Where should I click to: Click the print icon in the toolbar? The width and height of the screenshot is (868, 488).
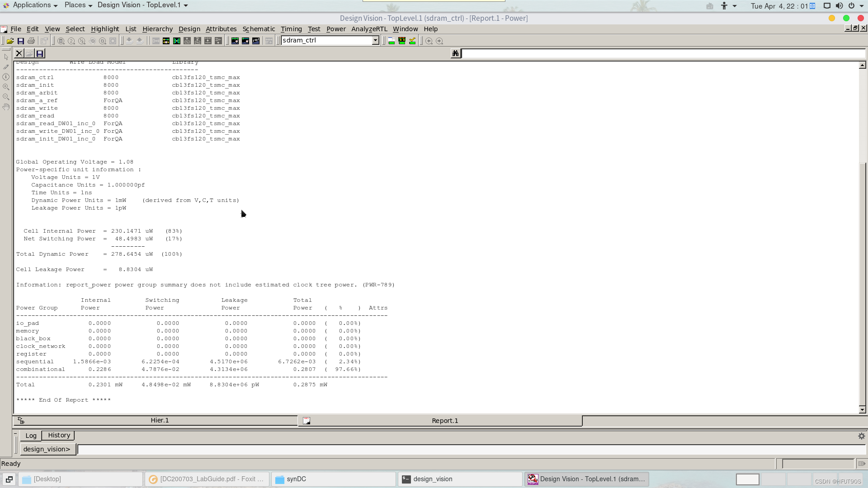[31, 41]
